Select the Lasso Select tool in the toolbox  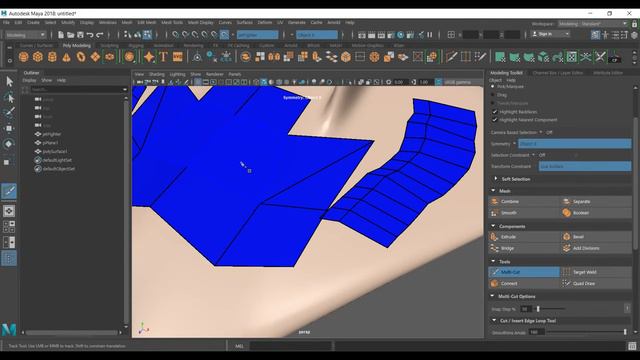pyautogui.click(x=9, y=98)
